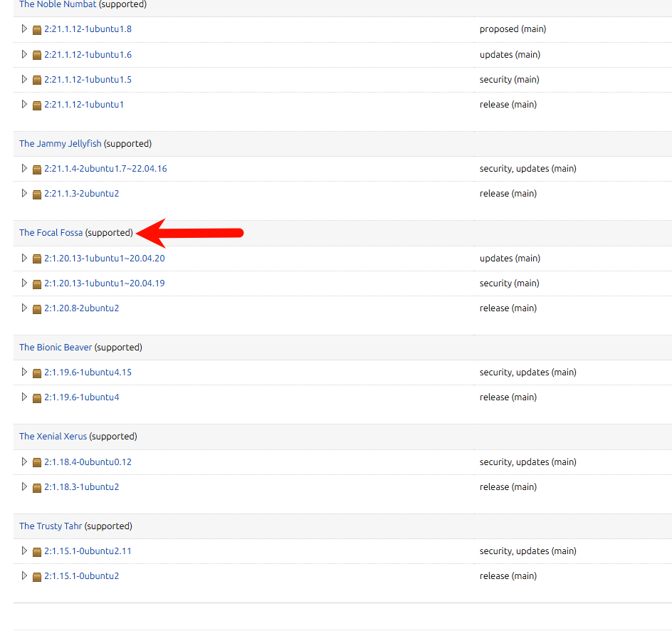Open version link 2:21.1.12-1ubuntu1.8
The image size is (672, 636).
[x=88, y=28]
